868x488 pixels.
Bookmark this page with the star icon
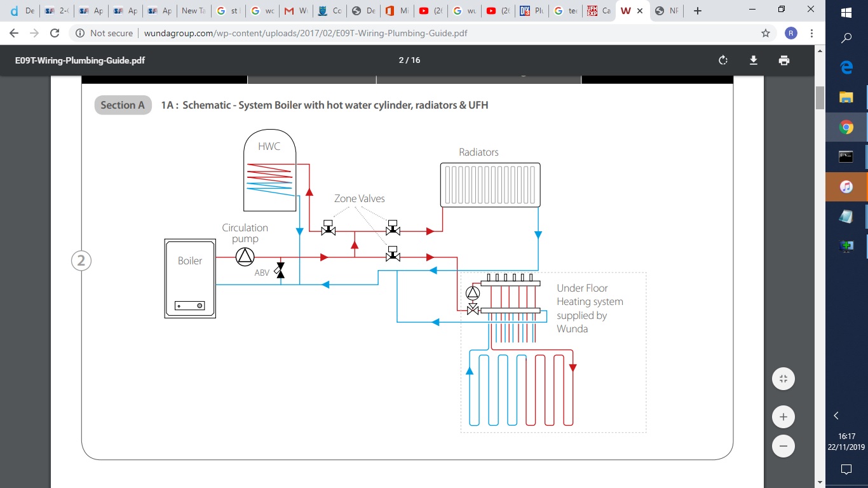[766, 33]
